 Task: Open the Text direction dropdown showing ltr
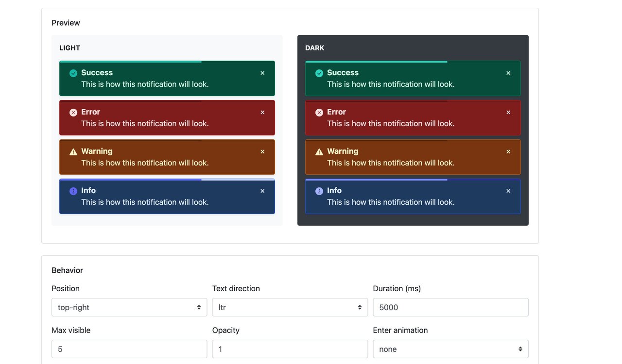290,307
